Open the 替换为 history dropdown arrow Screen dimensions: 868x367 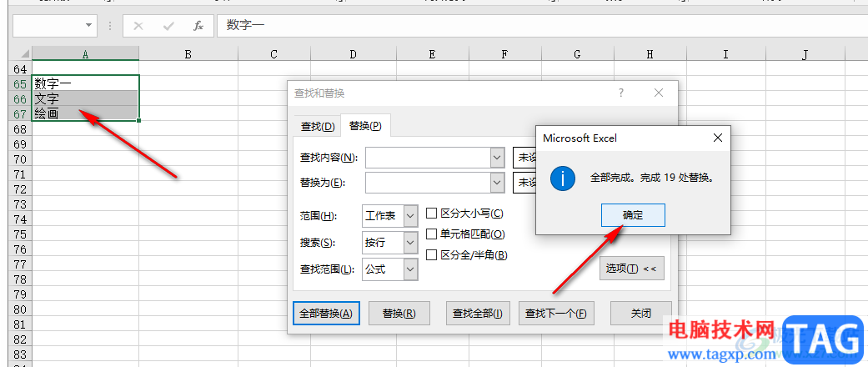(x=497, y=182)
